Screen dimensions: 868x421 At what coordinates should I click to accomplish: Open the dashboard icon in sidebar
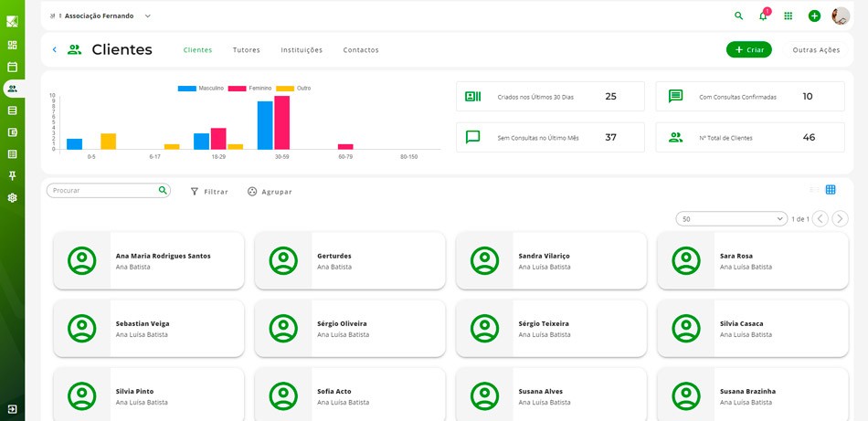pos(12,45)
